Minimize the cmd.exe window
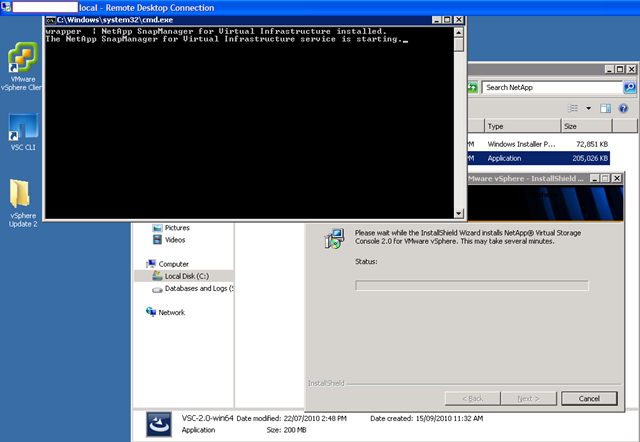 pyautogui.click(x=437, y=20)
